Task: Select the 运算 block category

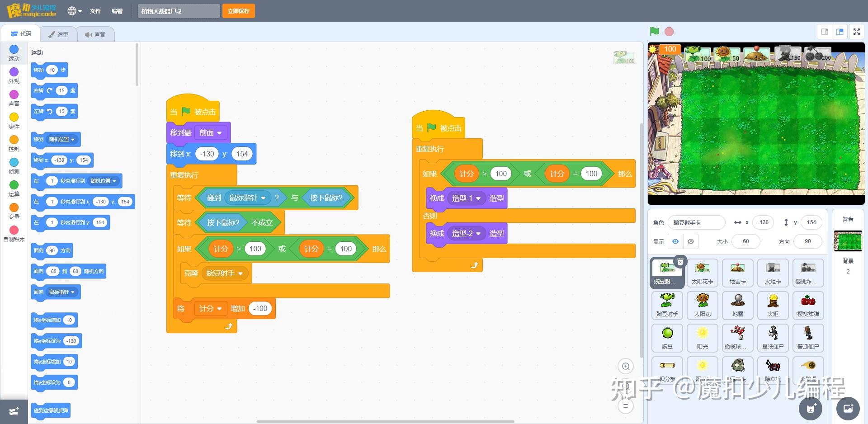Action: point(14,188)
